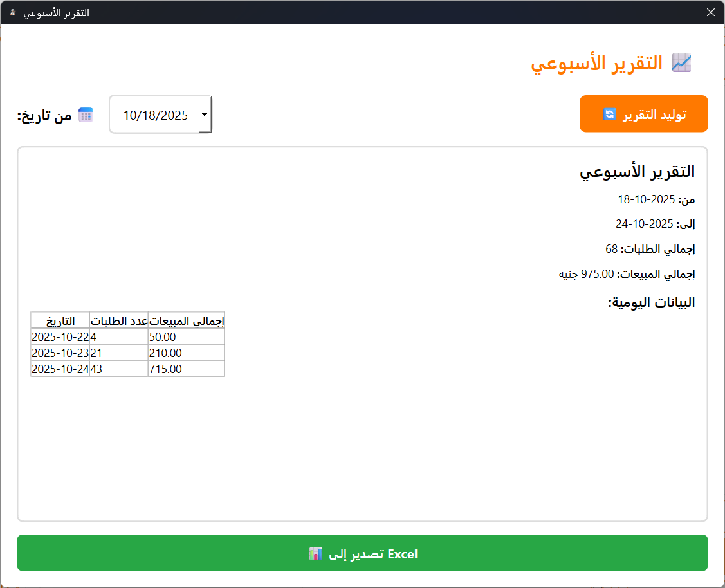
Task: Click the app icon in the title bar
Action: click(13, 12)
